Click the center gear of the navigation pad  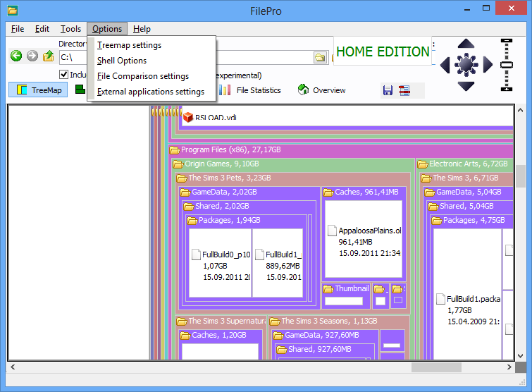[466, 64]
